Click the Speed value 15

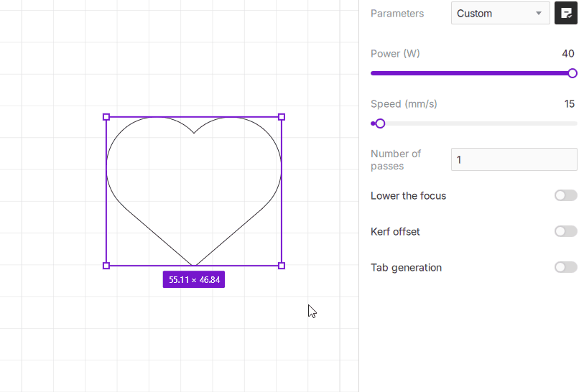click(x=569, y=104)
